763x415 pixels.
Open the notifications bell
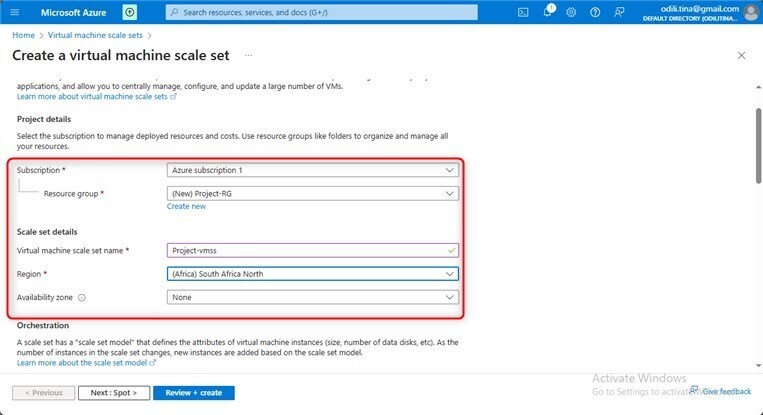coord(548,11)
